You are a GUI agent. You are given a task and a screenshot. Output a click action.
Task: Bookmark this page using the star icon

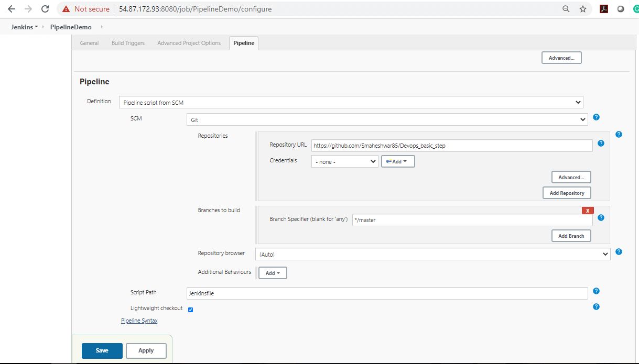(x=583, y=8)
